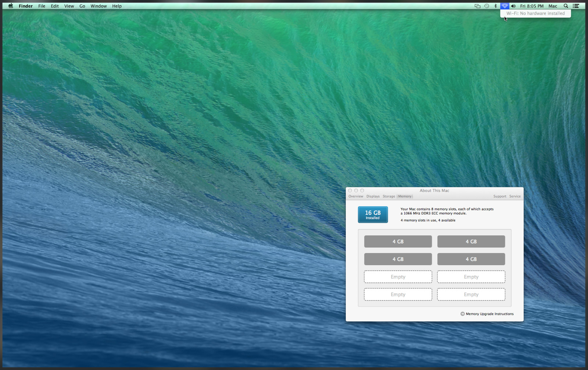
Task: Open the Apple menu
Action: pyautogui.click(x=11, y=6)
